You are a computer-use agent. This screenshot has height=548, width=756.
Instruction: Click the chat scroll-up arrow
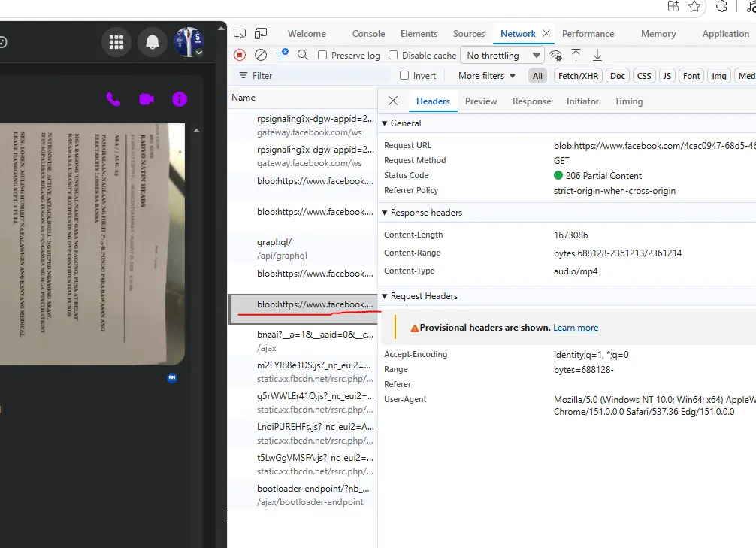[x=196, y=130]
